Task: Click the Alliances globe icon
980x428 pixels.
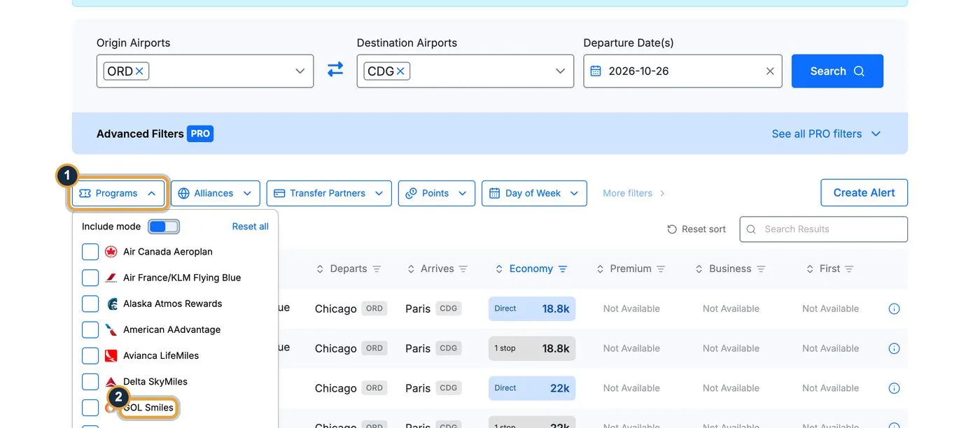Action: (183, 194)
